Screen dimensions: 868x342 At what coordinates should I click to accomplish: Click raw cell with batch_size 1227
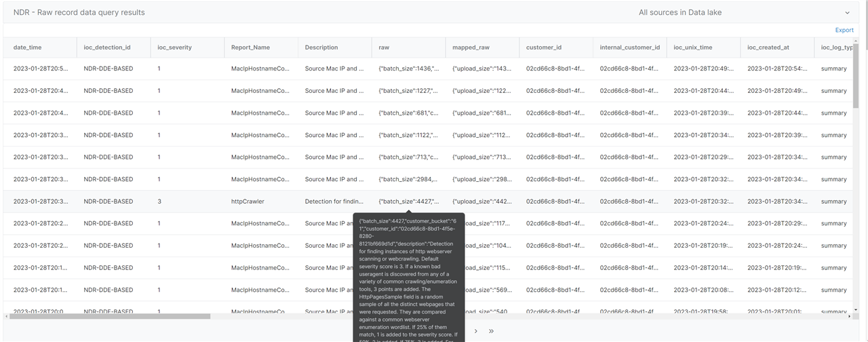(409, 91)
